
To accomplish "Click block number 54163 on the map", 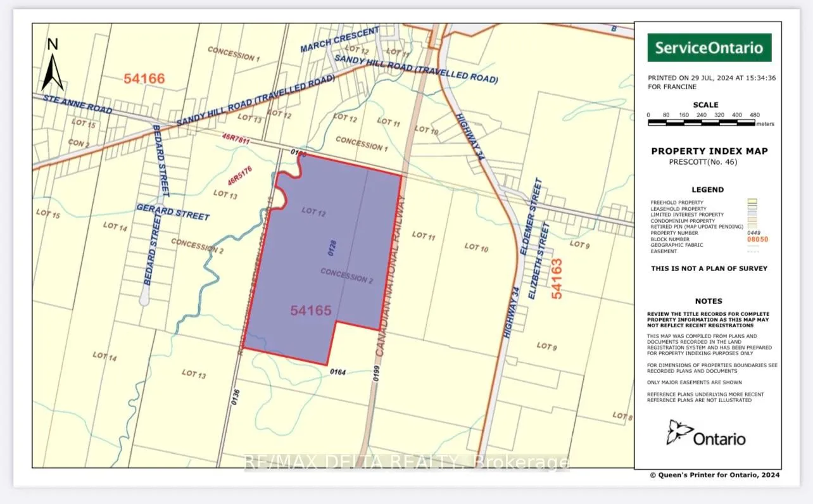I will tap(558, 279).
